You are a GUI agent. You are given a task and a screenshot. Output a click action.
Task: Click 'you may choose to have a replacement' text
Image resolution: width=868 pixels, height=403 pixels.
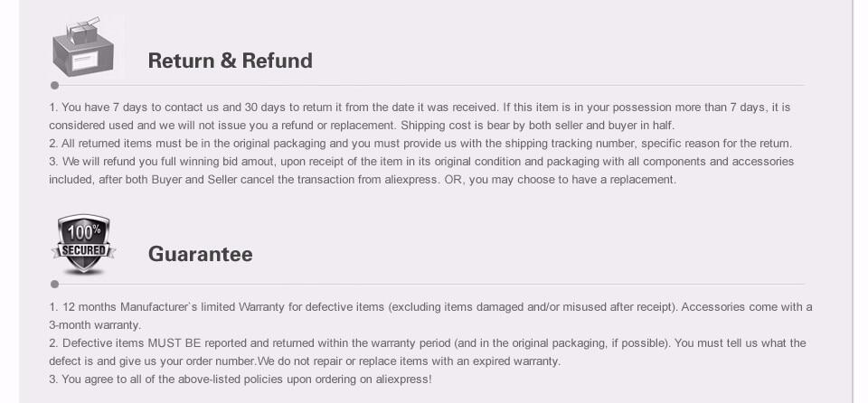[572, 180]
